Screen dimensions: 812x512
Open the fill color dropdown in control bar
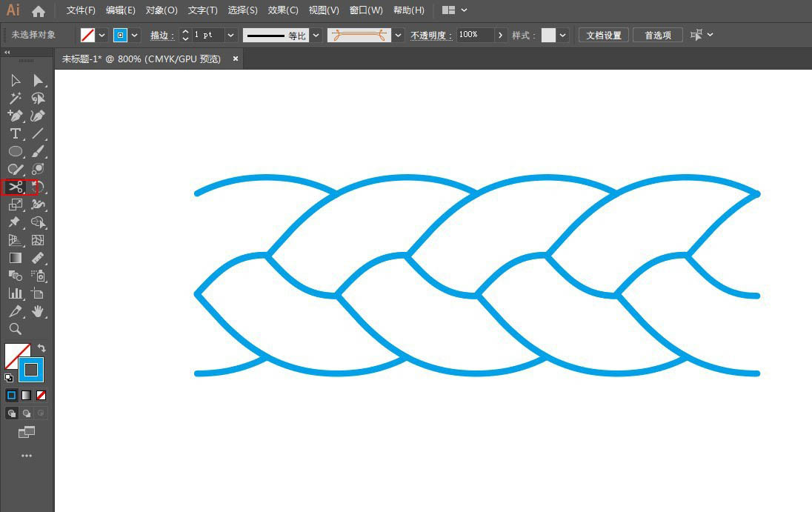click(102, 36)
